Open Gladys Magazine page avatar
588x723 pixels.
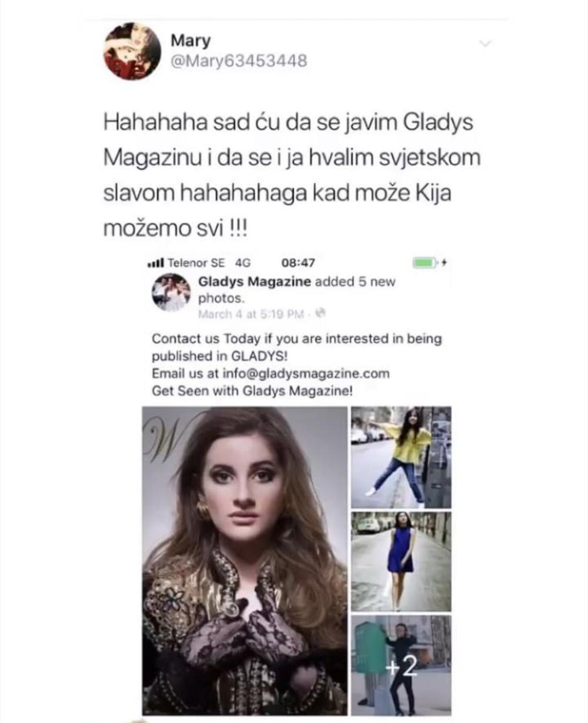tap(170, 292)
